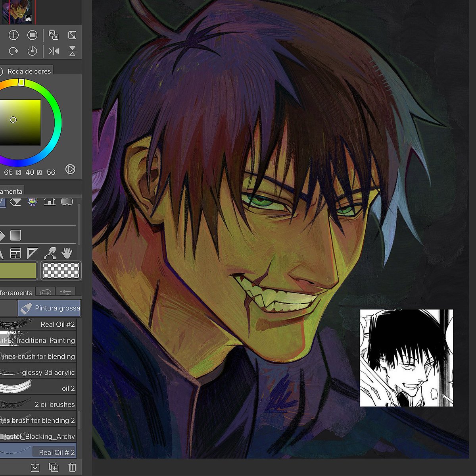Screen dimensions: 476x476
Task: Select the Frame border panel tool
Action: 15,253
